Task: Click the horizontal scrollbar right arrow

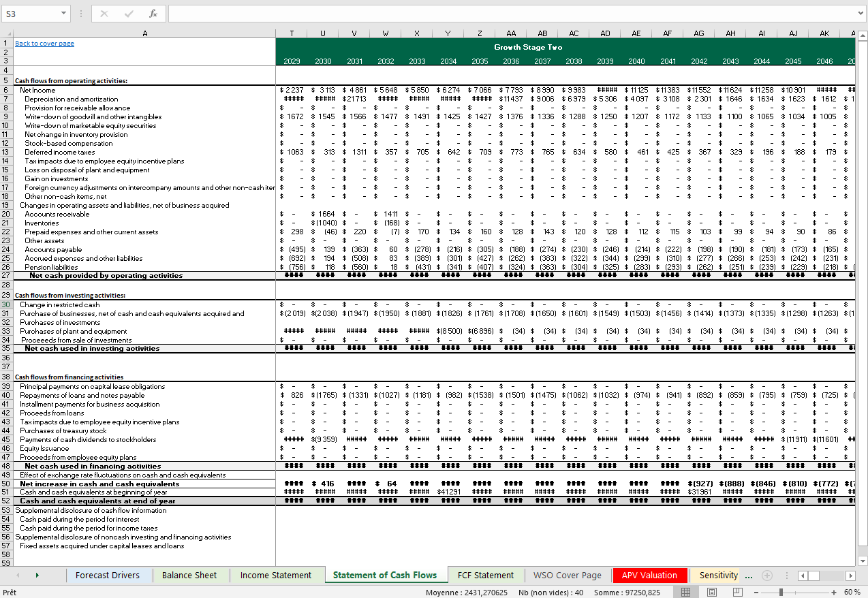Action: pyautogui.click(x=850, y=576)
